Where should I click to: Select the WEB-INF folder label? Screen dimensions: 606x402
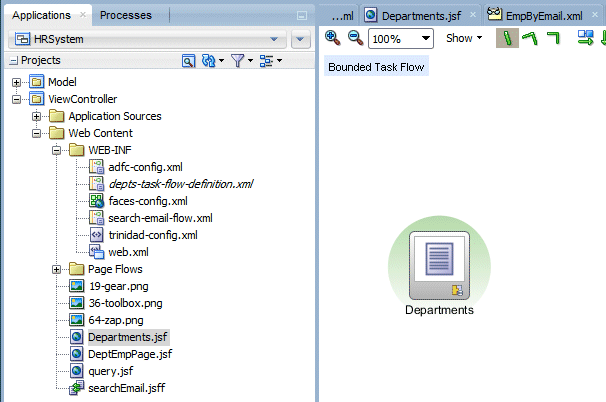110,150
